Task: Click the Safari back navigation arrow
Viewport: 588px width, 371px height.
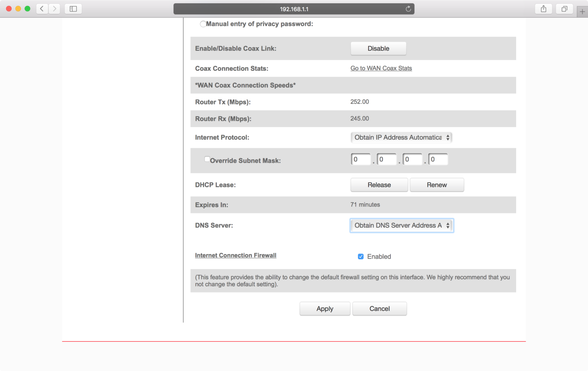Action: point(42,9)
